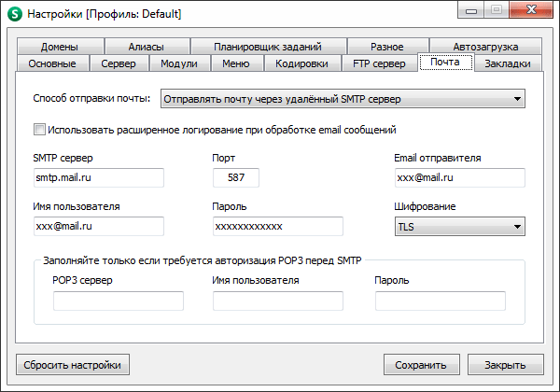Focus the Порт field showing 587
The height and width of the screenshot is (392, 560).
click(x=236, y=177)
